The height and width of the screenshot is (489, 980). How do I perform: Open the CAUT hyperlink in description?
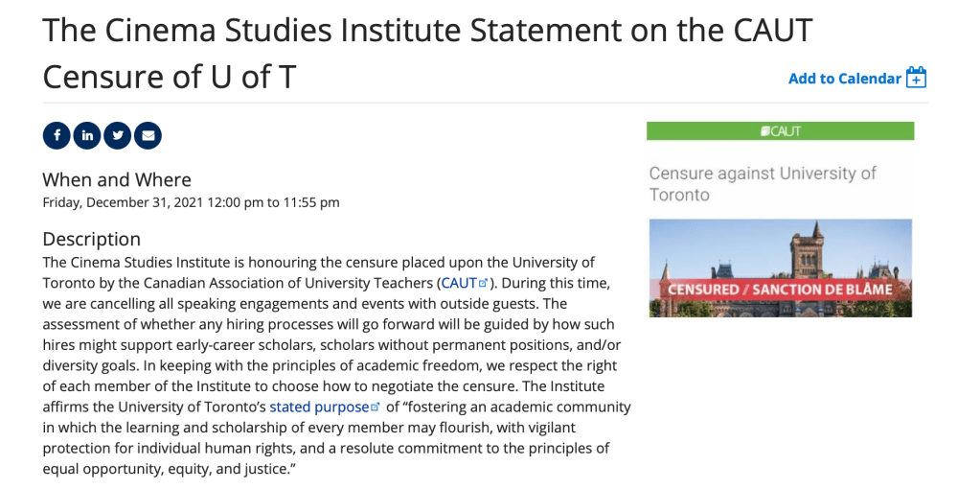[x=458, y=283]
